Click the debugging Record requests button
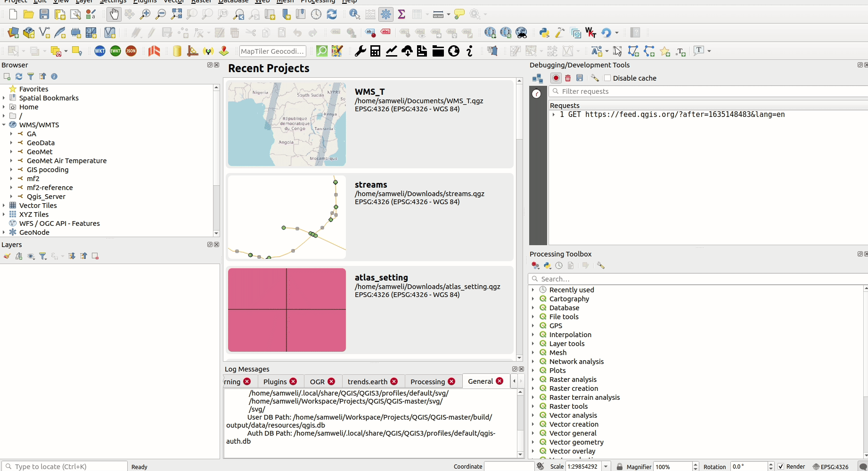This screenshot has height=471, width=868. pos(556,78)
